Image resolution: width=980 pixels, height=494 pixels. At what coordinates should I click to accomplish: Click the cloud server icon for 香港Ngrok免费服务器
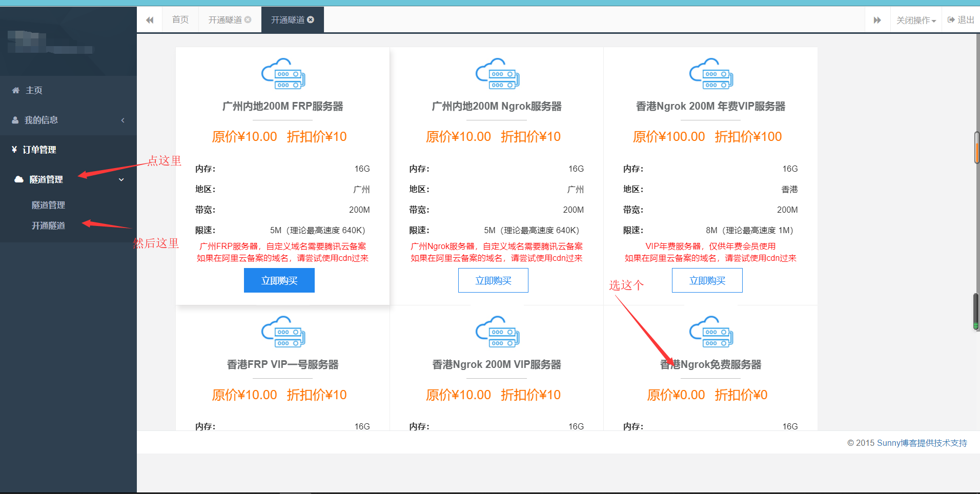(710, 331)
